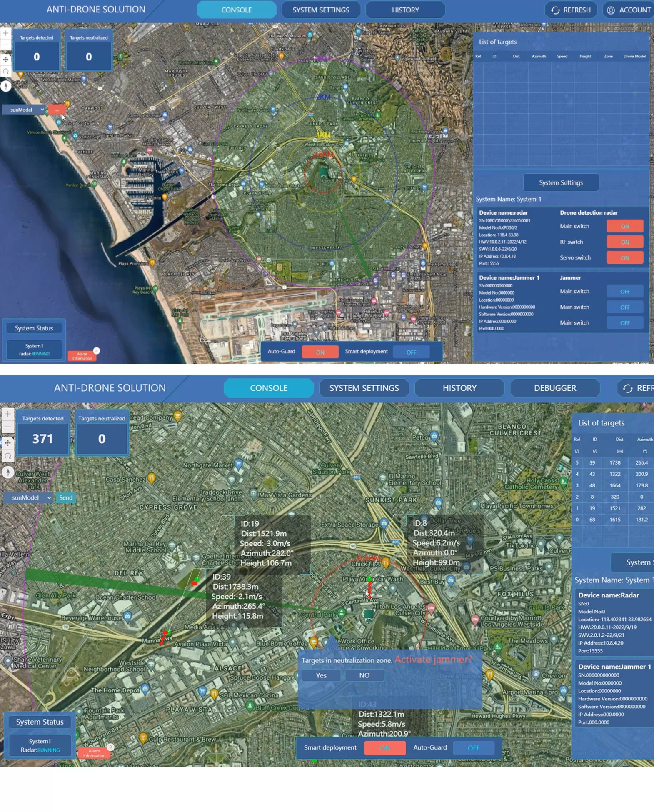Select target row with ID 48
654x812 pixels.
[x=612, y=485]
